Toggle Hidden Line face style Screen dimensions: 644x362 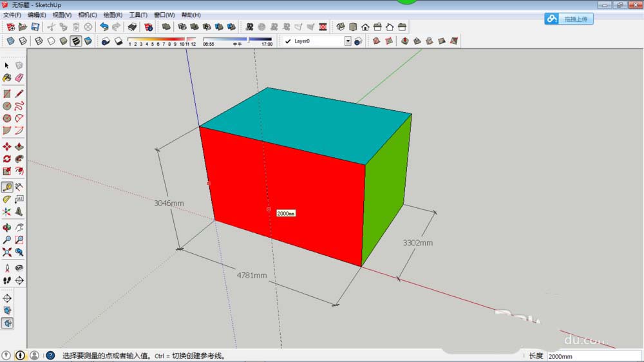click(52, 41)
